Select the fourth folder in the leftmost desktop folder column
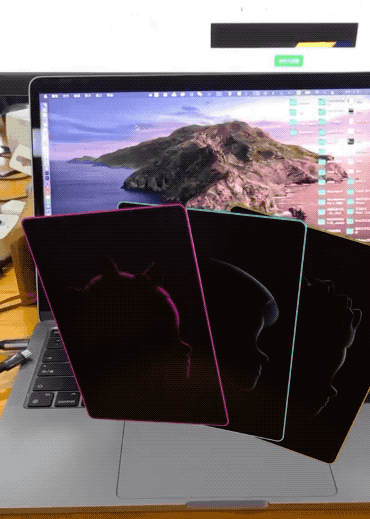This screenshot has width=370, height=519. click(293, 132)
